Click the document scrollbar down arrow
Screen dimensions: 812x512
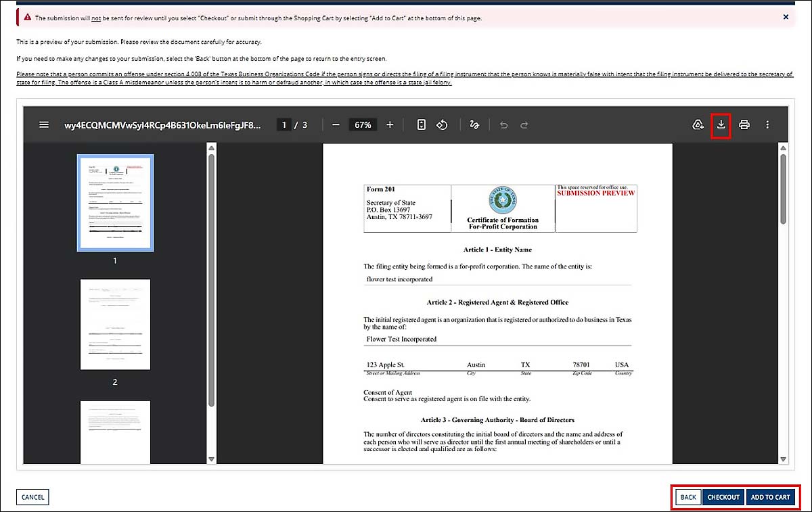click(784, 459)
